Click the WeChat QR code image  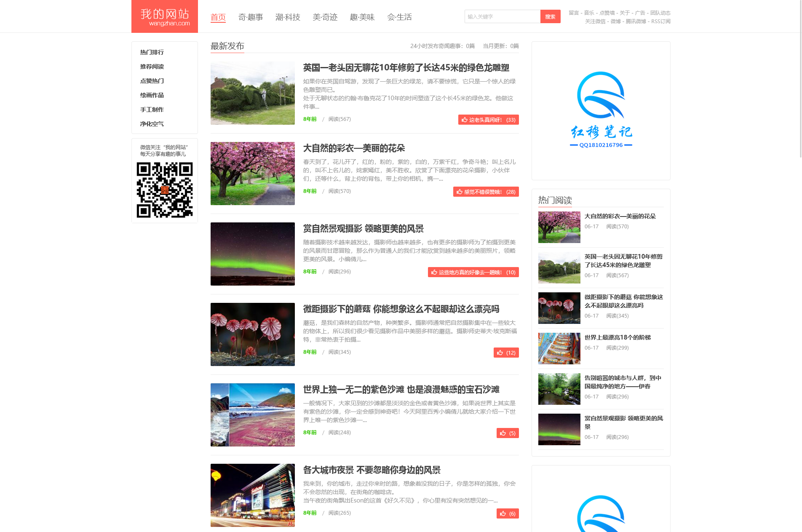click(x=164, y=190)
